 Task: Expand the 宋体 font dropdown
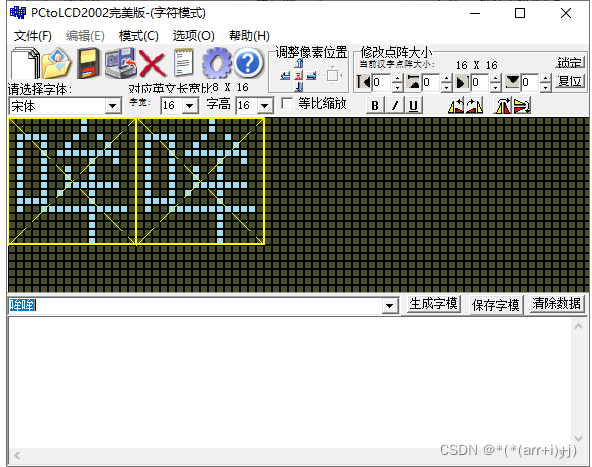click(x=113, y=106)
